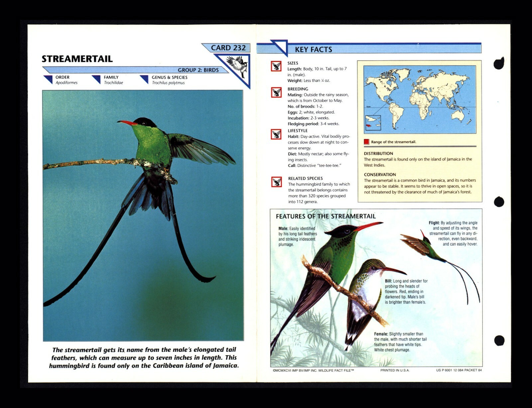Click the bird icon beside LIFESTYLE

276,134
